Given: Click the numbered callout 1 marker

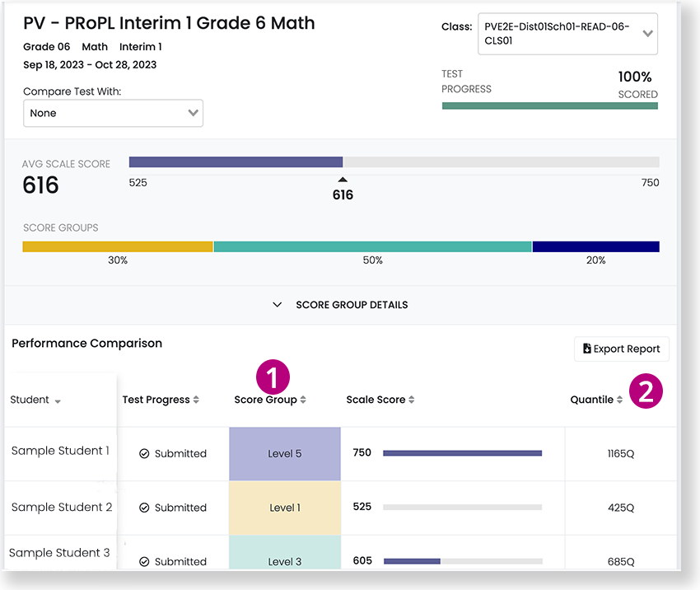Looking at the screenshot, I should tap(273, 377).
